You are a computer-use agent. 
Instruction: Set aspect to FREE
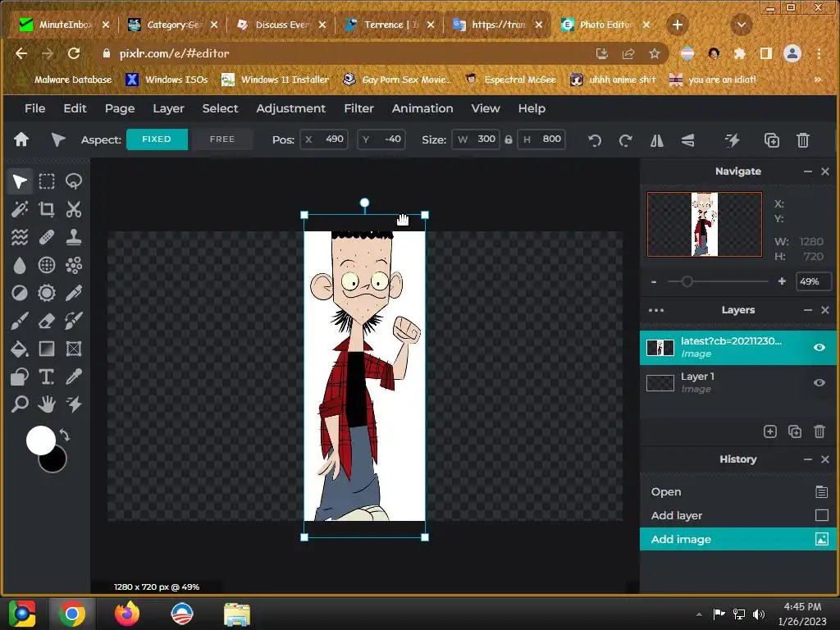point(222,139)
